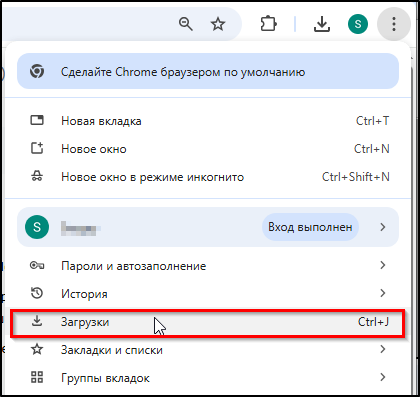Click the key icon next to Пароли и автозаполнение
The height and width of the screenshot is (397, 420).
coord(37,265)
